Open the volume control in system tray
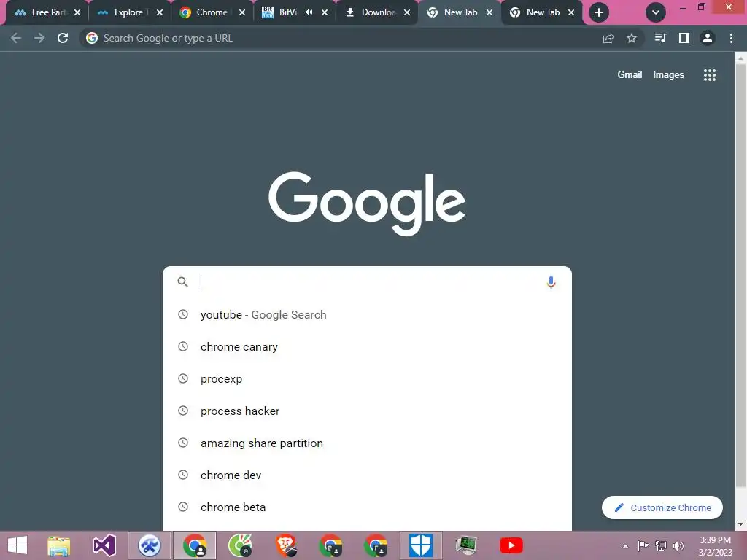Viewport: 747px width, 560px height. (x=678, y=546)
